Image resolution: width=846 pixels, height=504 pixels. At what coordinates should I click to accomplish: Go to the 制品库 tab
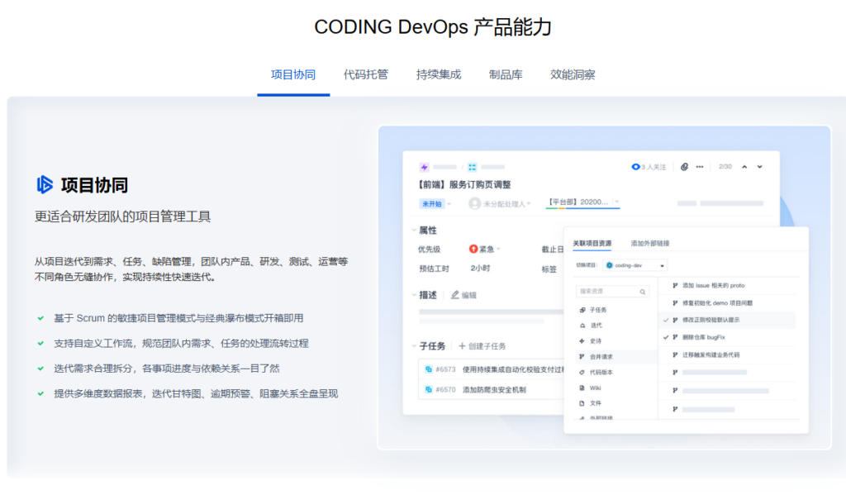506,74
